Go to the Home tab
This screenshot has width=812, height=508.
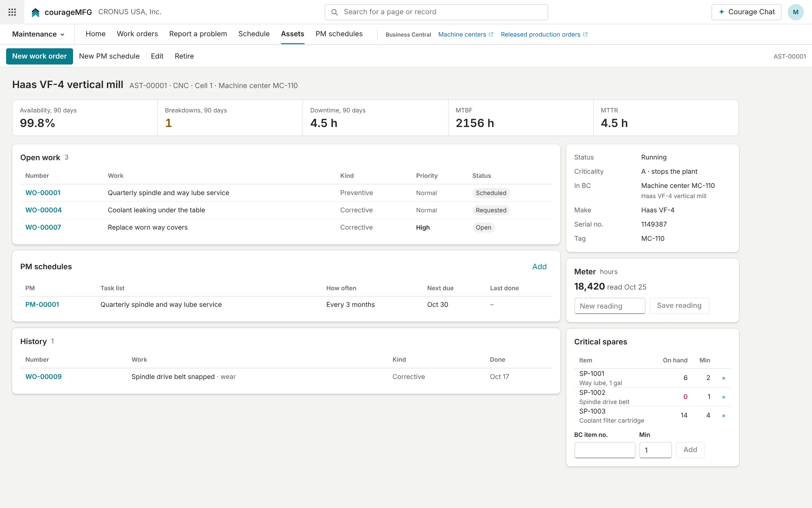point(95,34)
